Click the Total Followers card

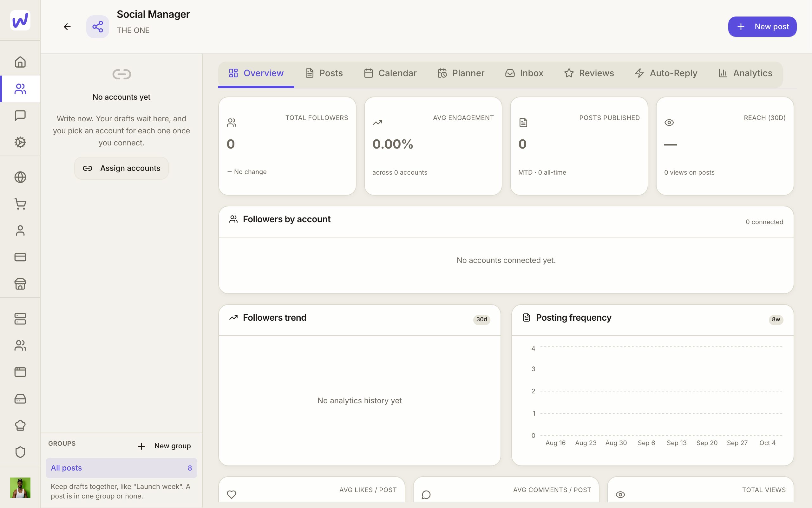coord(287,146)
